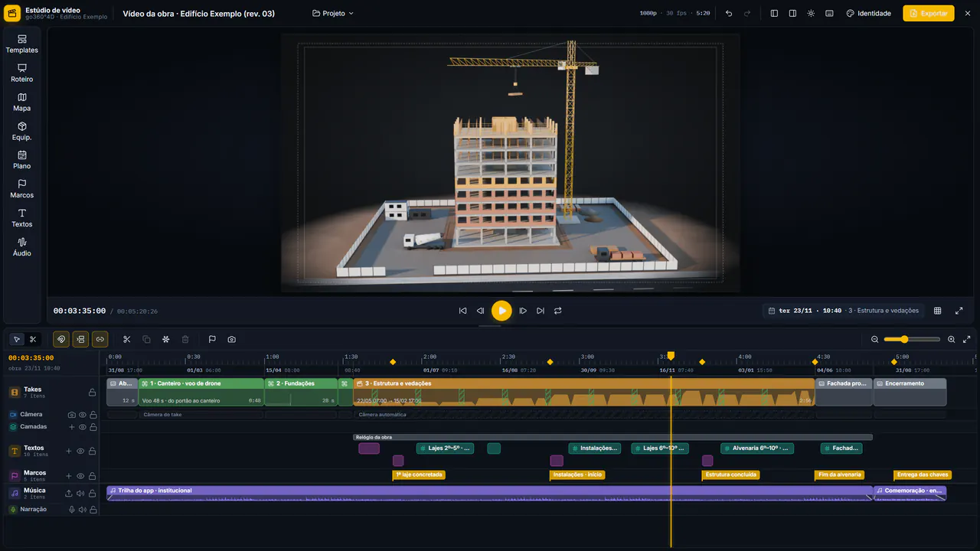Screen dimensions: 980x551
Task: Step forward one frame
Action: [523, 311]
